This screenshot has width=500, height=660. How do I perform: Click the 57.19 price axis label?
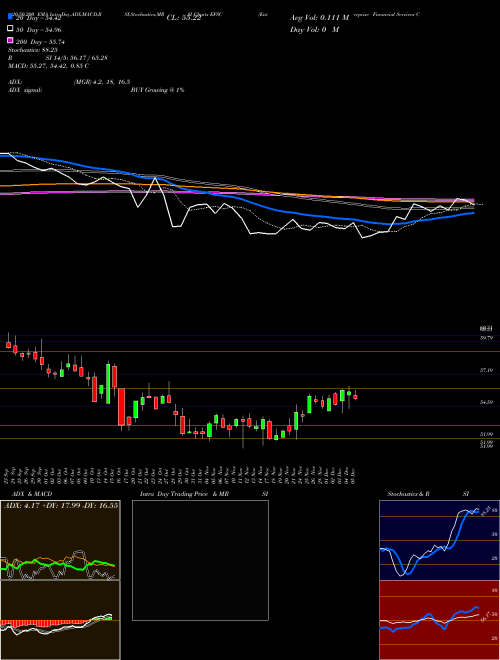point(486,370)
